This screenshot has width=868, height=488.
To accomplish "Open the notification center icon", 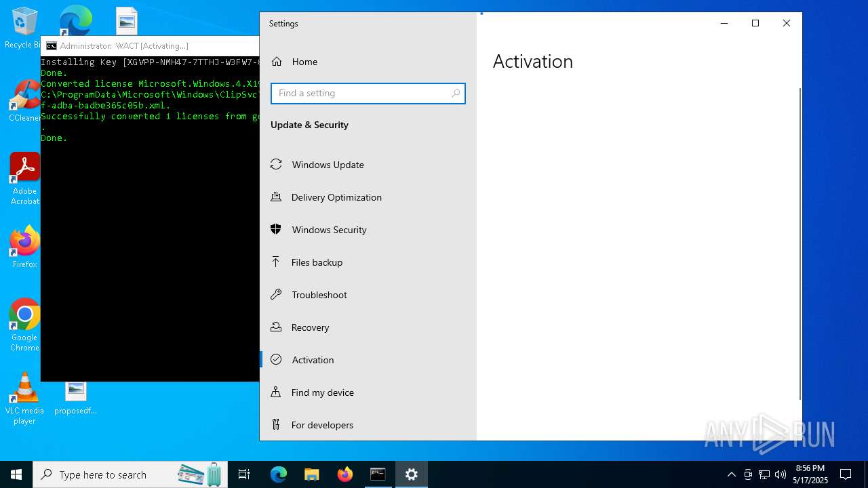I will (x=846, y=474).
